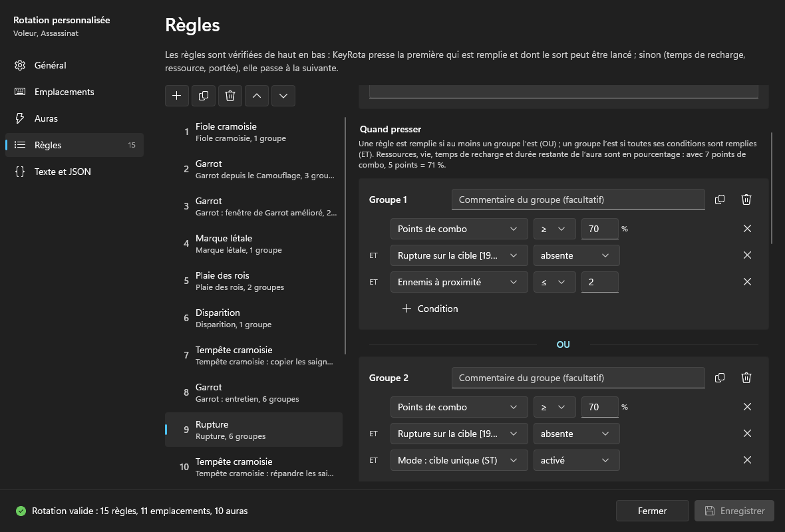785x532 pixels.
Task: Open the activé state dropdown
Action: point(576,460)
